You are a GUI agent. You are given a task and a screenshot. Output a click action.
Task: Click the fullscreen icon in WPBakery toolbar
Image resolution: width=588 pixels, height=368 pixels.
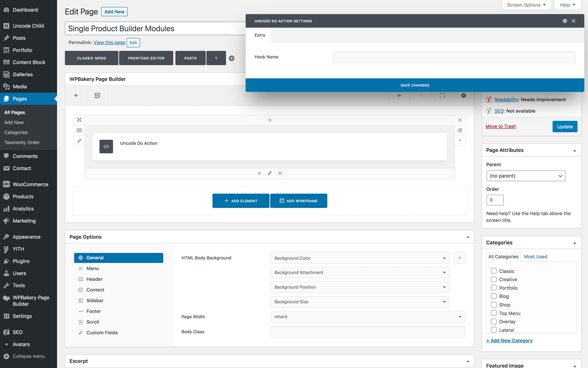(x=442, y=96)
